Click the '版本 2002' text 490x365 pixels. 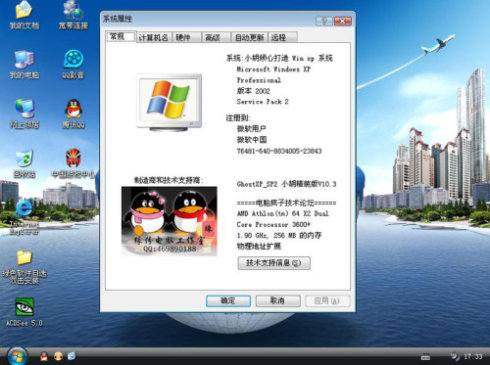253,91
